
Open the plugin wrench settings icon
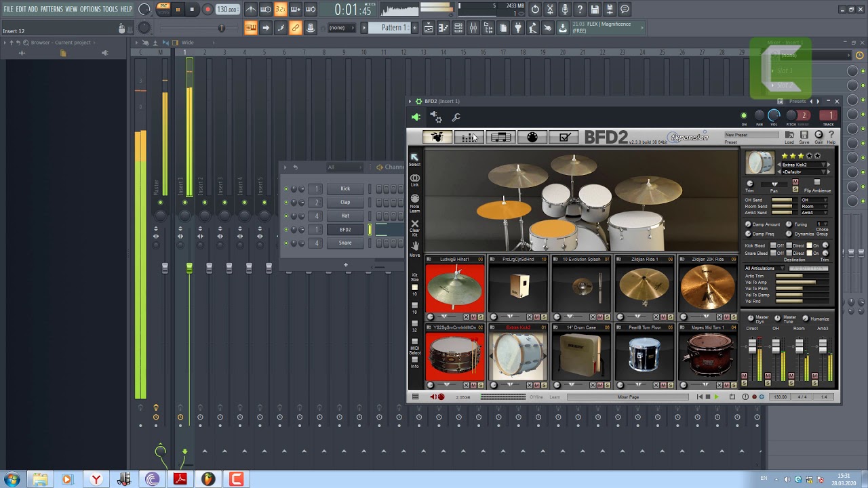pyautogui.click(x=456, y=117)
